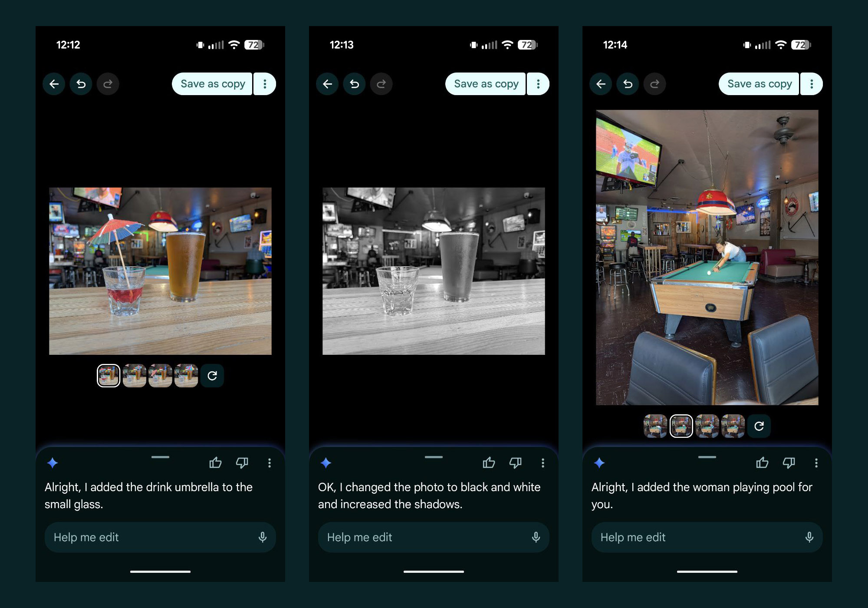The image size is (868, 608).
Task: Click redo icon on 12:14 screen
Action: (x=654, y=84)
